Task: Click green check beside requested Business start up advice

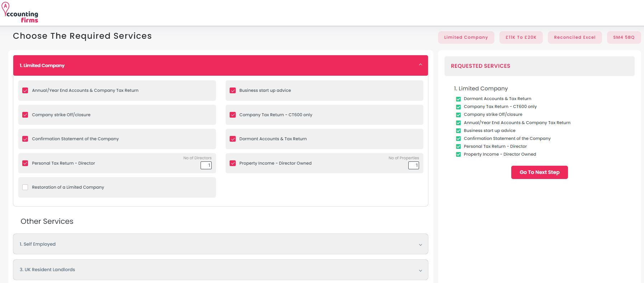Action: (x=458, y=131)
